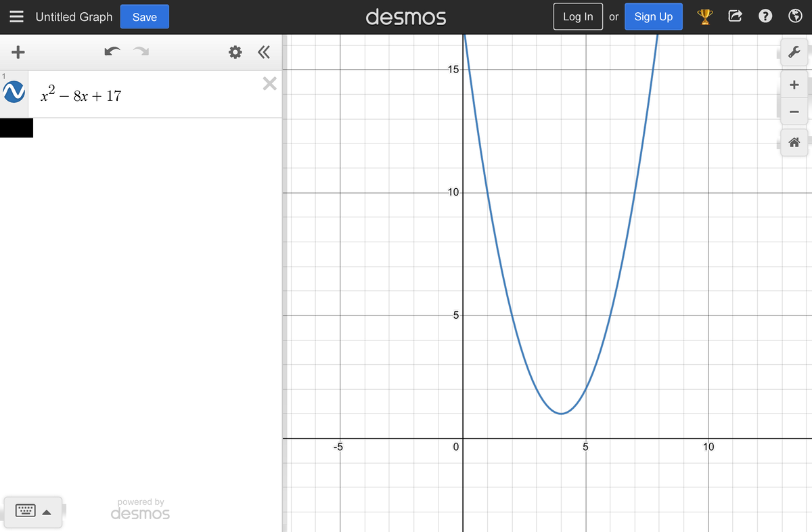Click the zoom out icon
Screen dimensions: 812x532
(794, 111)
